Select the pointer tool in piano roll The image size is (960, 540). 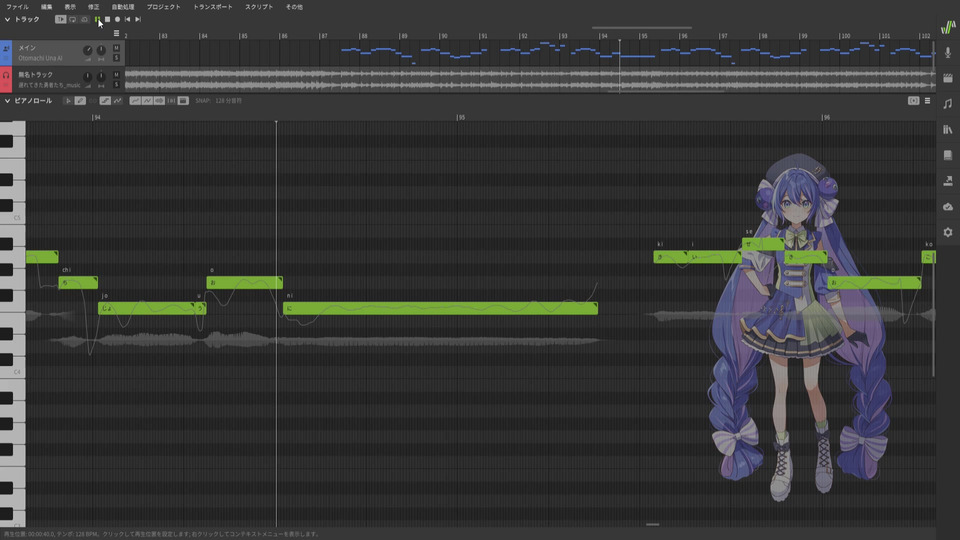[x=68, y=100]
